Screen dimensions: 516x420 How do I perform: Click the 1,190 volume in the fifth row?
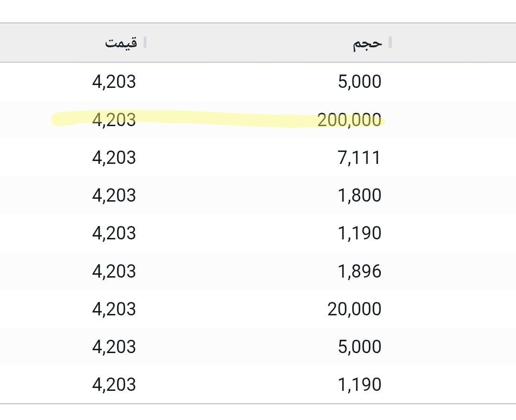point(359,233)
